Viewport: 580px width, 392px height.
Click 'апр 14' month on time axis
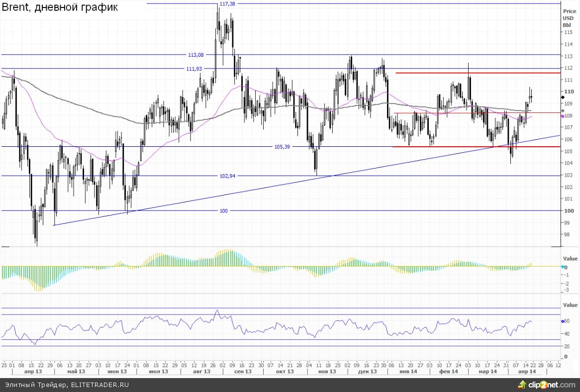pos(526,372)
